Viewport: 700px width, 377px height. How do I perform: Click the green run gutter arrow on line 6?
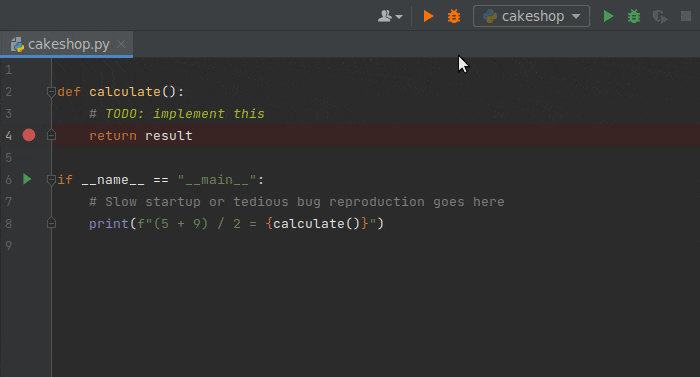click(27, 180)
